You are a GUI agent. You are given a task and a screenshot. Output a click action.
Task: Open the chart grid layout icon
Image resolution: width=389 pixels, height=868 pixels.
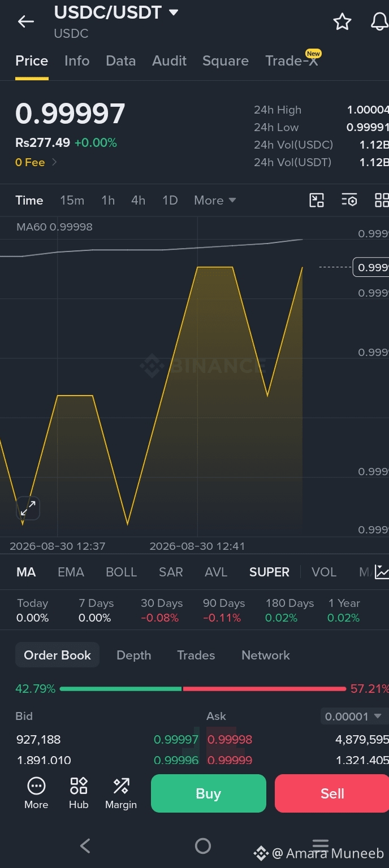click(382, 200)
